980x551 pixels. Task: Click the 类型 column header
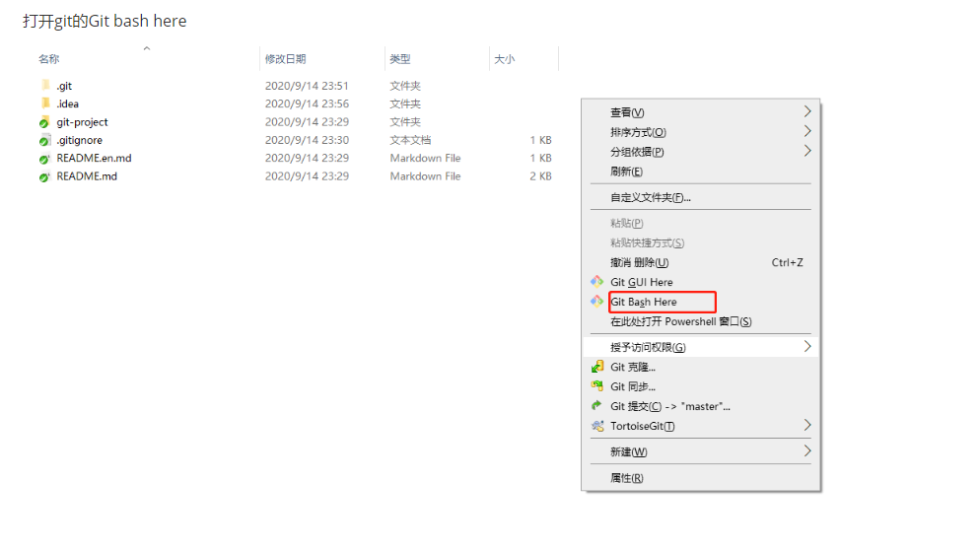pyautogui.click(x=400, y=59)
